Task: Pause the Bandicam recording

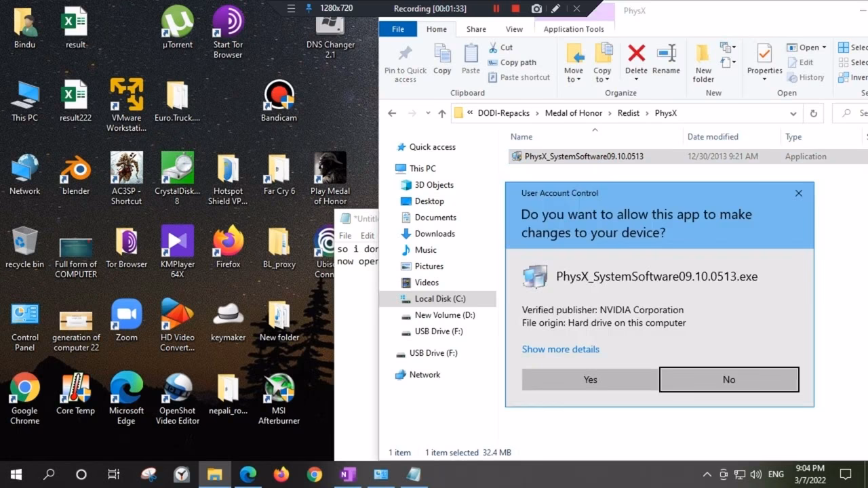Action: 496,9
